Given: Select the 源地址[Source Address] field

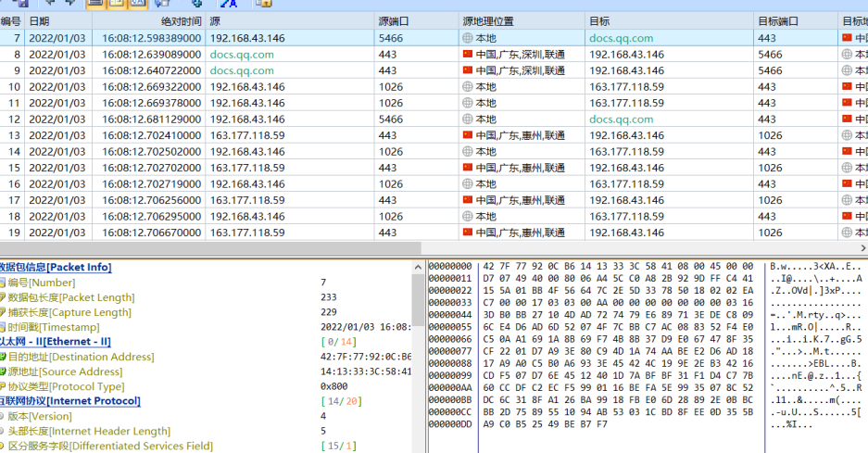Looking at the screenshot, I should click(x=65, y=371).
